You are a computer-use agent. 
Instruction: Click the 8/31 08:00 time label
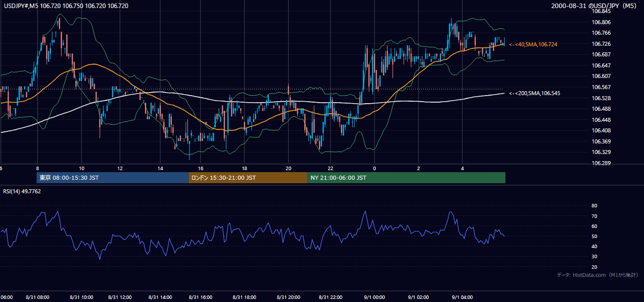(38, 297)
